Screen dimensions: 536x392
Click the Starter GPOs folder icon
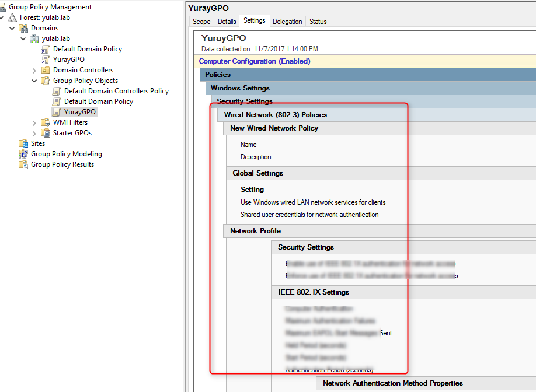click(46, 133)
